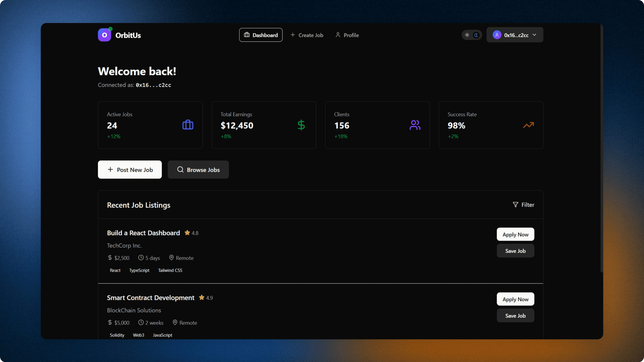
Task: Click the green dollar icon in Total Earnings
Action: 301,125
